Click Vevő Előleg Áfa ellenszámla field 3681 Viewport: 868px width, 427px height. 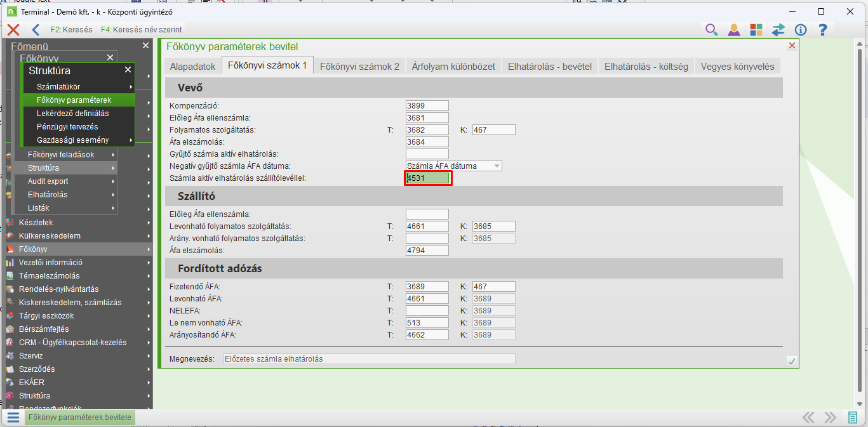427,117
